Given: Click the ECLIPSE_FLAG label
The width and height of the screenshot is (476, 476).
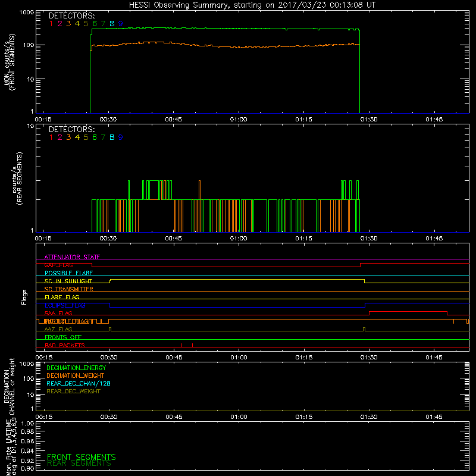Looking at the screenshot, I should click(x=65, y=305).
